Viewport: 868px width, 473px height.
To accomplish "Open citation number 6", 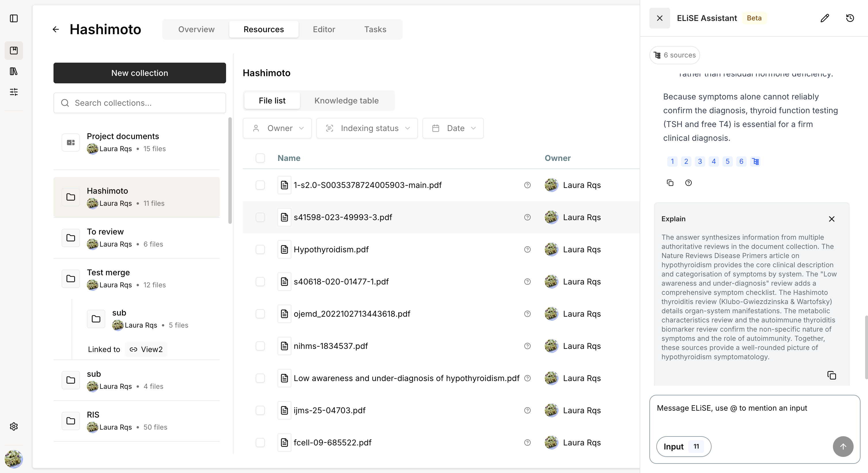I will pos(741,161).
